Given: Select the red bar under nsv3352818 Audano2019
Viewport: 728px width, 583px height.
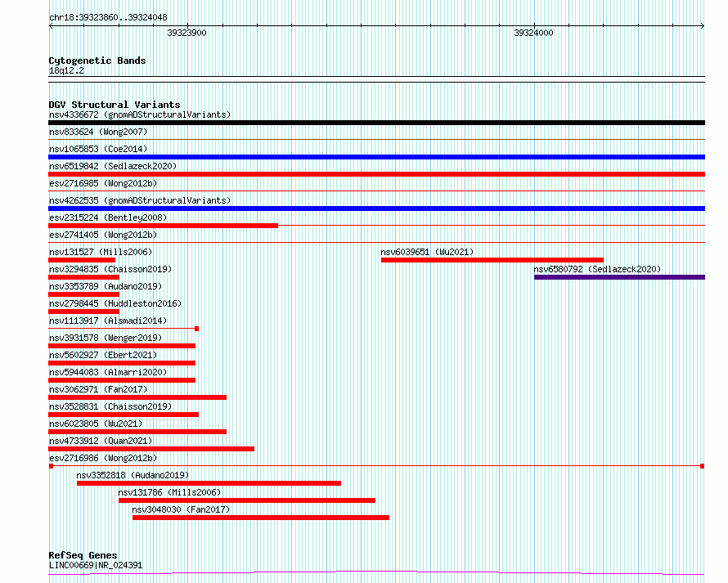Looking at the screenshot, I should point(209,483).
